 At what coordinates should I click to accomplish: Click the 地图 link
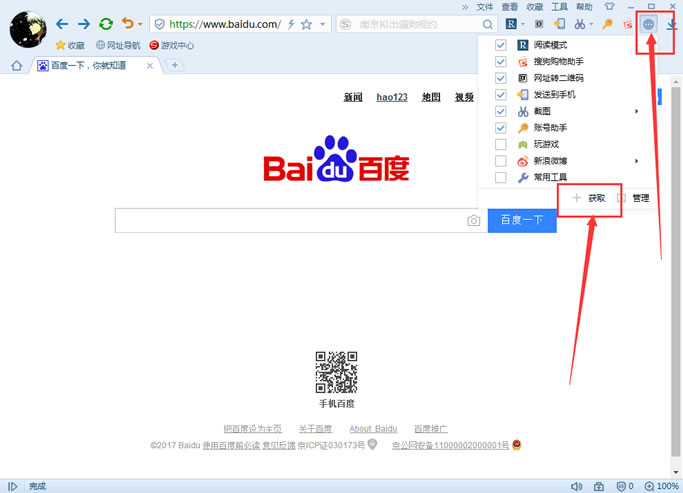pos(431,98)
